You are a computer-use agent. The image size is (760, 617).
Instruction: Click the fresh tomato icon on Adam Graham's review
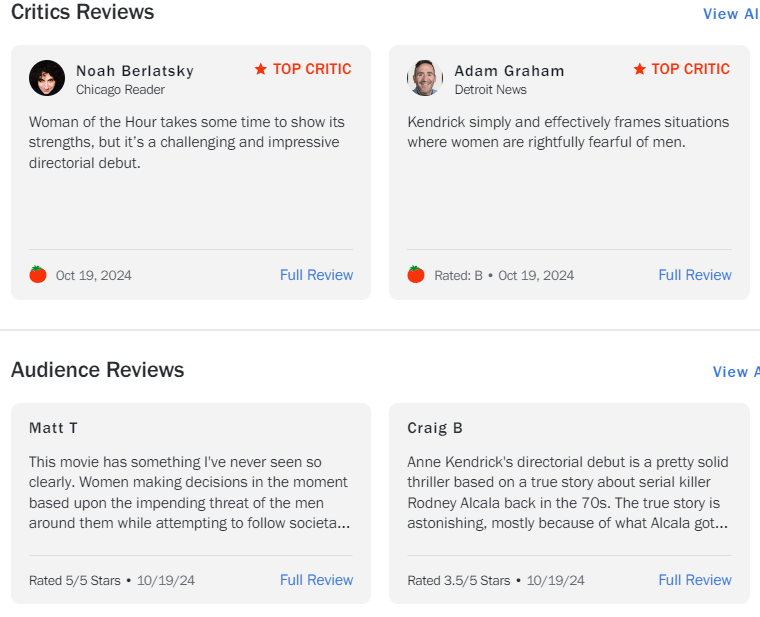point(416,275)
